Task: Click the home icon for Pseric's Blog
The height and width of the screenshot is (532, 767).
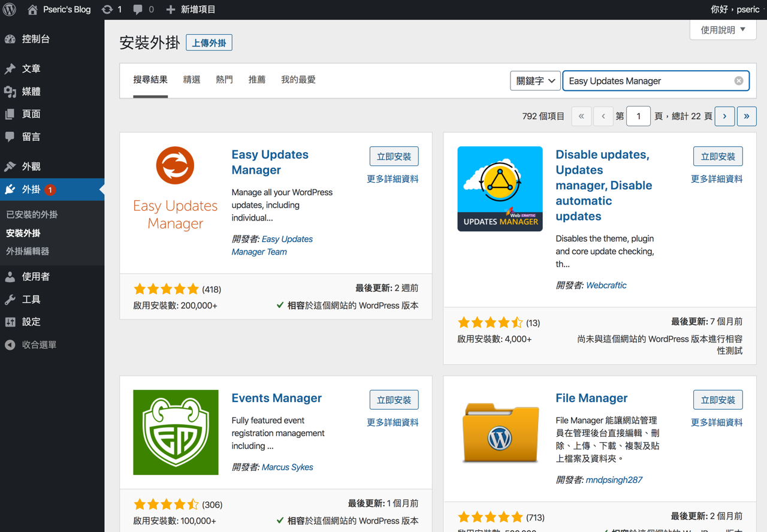Action: pyautogui.click(x=32, y=10)
